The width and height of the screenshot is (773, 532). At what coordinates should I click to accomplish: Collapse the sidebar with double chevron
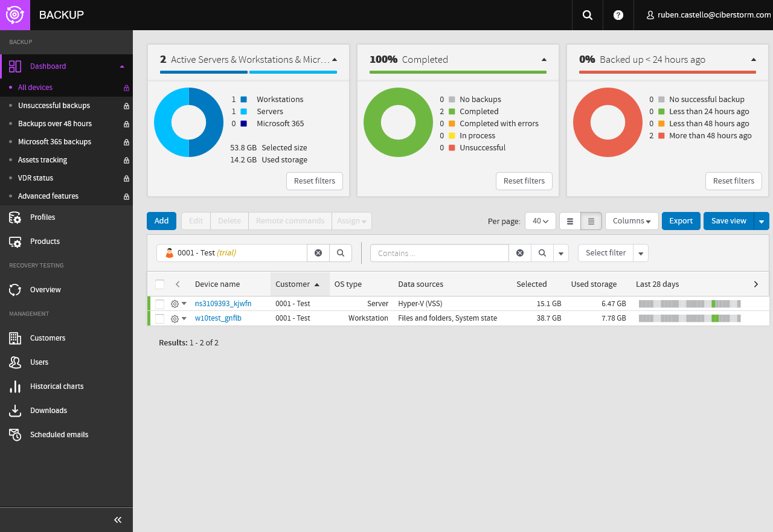click(x=118, y=520)
